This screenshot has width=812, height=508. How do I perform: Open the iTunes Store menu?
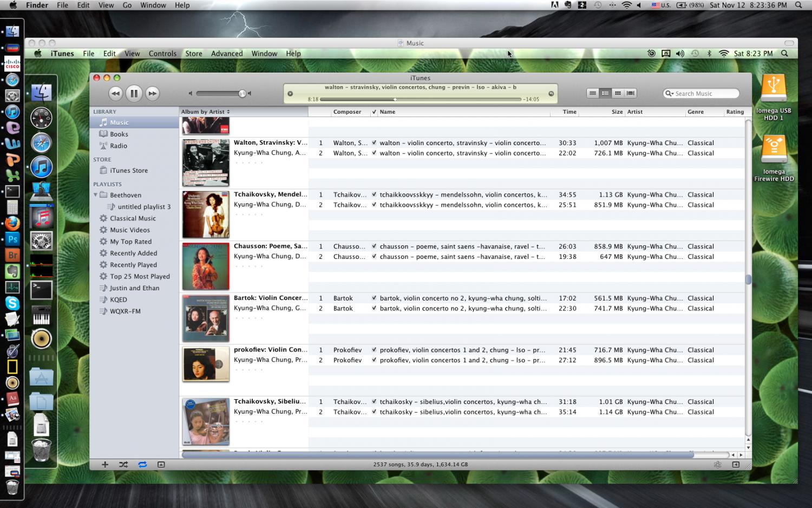pyautogui.click(x=194, y=54)
